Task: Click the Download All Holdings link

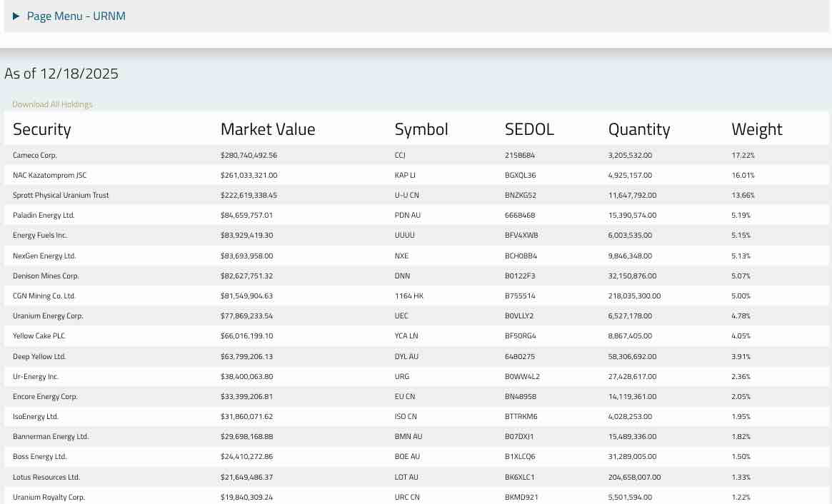Action: pos(52,104)
